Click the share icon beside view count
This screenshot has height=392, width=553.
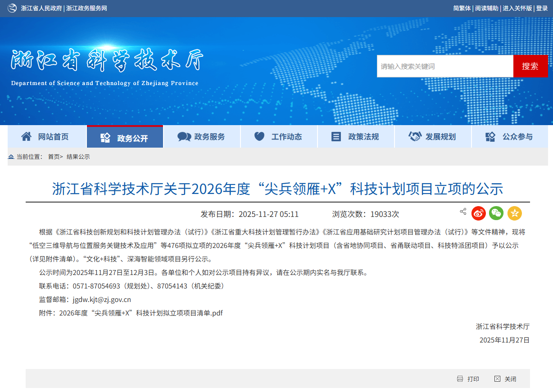463,212
